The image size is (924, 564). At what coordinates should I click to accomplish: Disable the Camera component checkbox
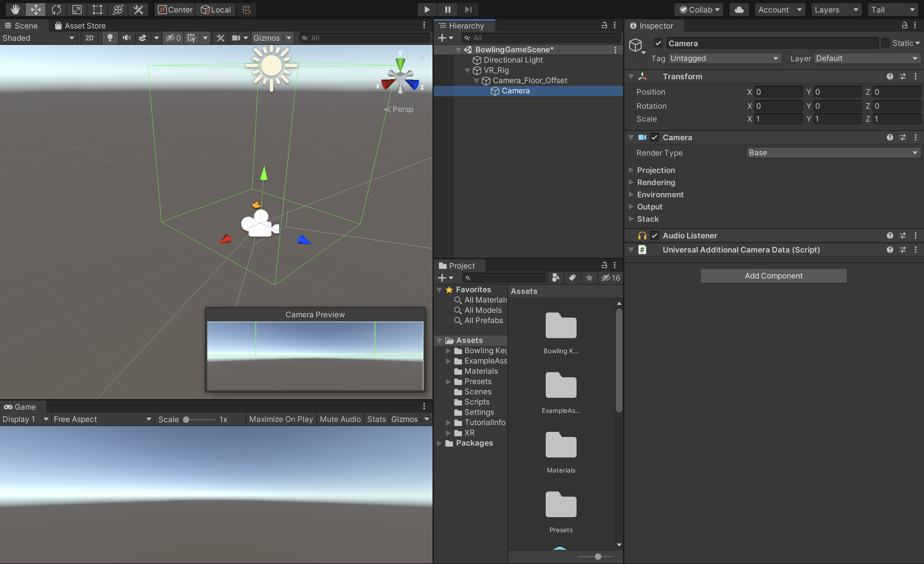pos(655,137)
